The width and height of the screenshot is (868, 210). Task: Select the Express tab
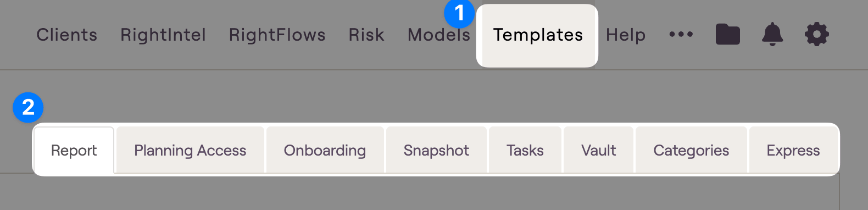coord(793,150)
